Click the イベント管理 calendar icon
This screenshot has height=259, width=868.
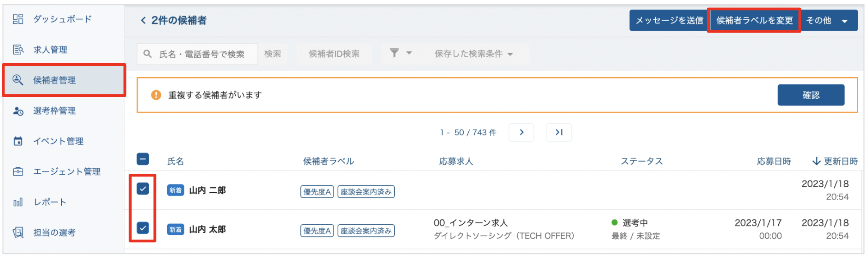click(x=18, y=141)
